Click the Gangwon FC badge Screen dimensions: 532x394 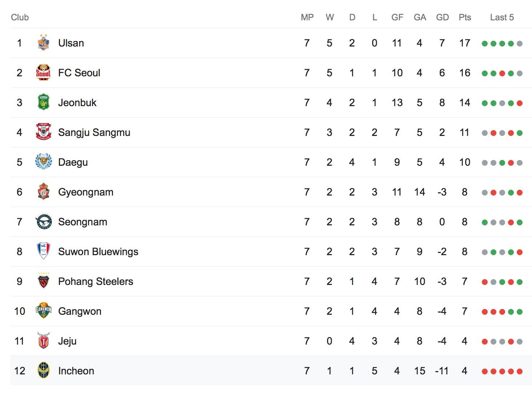point(44,311)
